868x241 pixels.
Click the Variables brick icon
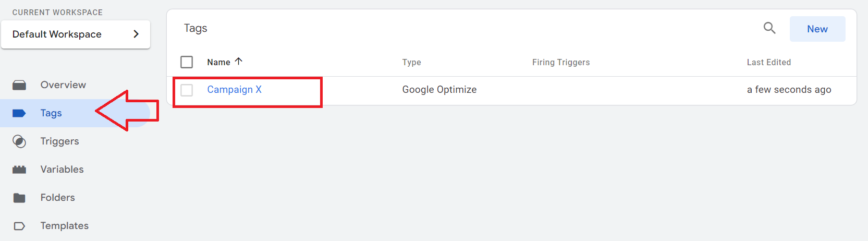coord(19,170)
